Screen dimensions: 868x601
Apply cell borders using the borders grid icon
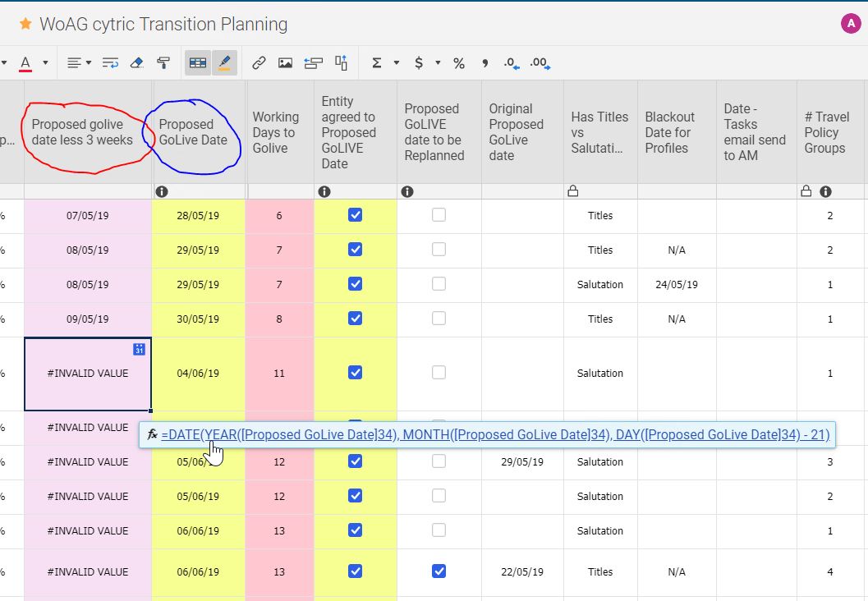pos(196,62)
